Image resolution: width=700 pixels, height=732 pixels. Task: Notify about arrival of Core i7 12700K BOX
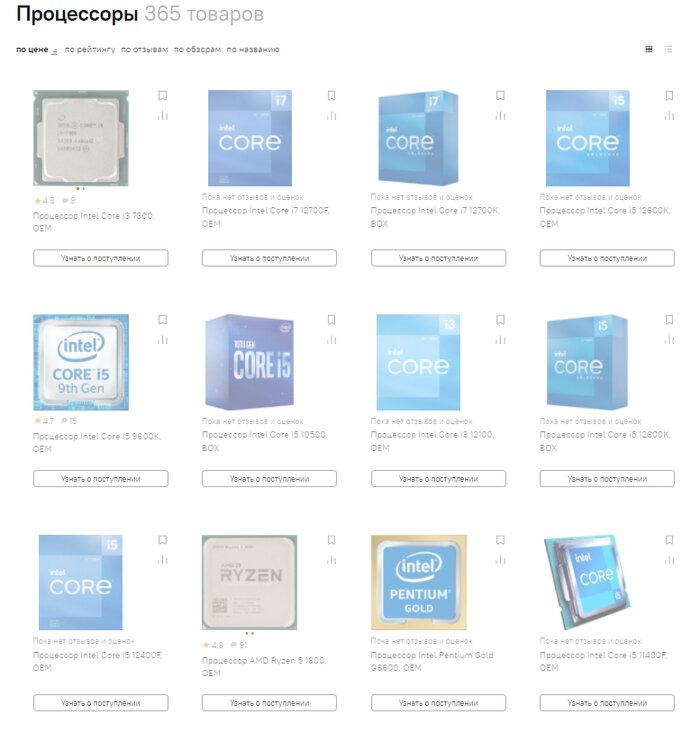[x=438, y=258]
